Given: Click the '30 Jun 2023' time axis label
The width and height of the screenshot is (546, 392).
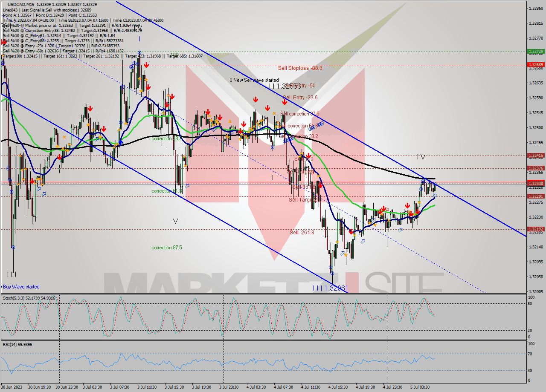Looking at the screenshot, I should click(12, 387).
